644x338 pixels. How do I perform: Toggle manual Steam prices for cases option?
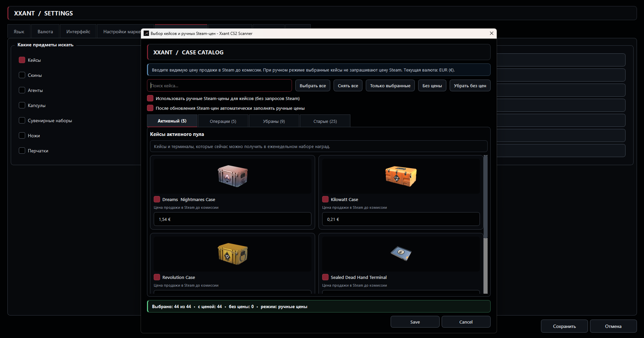coord(150,98)
